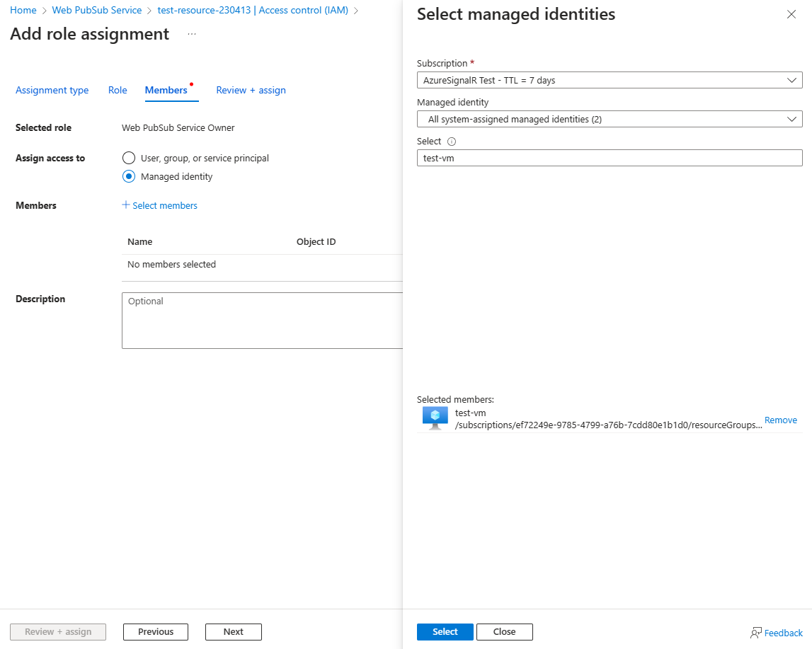Image resolution: width=812 pixels, height=649 pixels.
Task: Open the Managed identity type dropdown
Action: click(610, 119)
